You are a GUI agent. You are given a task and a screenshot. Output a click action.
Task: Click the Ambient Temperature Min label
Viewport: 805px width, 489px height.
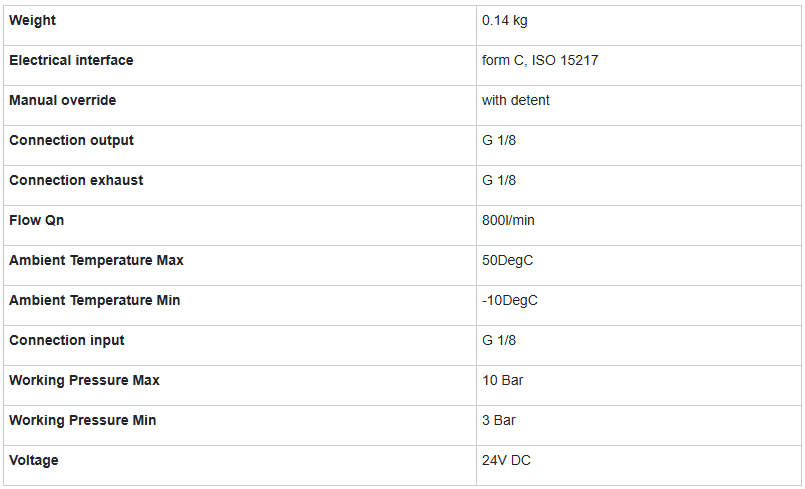tap(95, 300)
